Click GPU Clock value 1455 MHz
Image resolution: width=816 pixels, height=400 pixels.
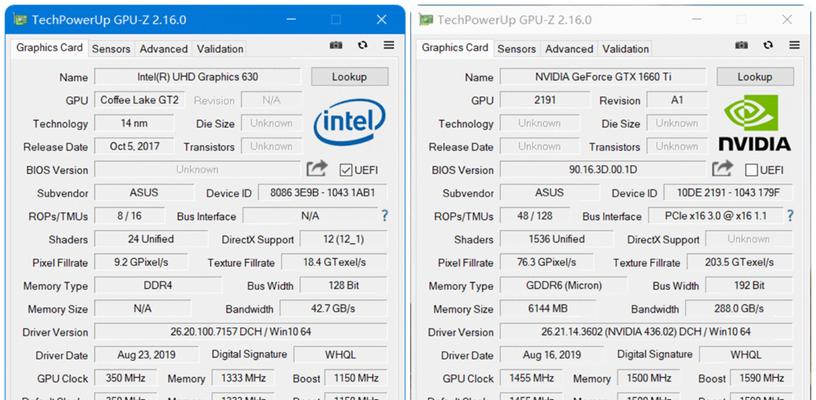pyautogui.click(x=531, y=378)
